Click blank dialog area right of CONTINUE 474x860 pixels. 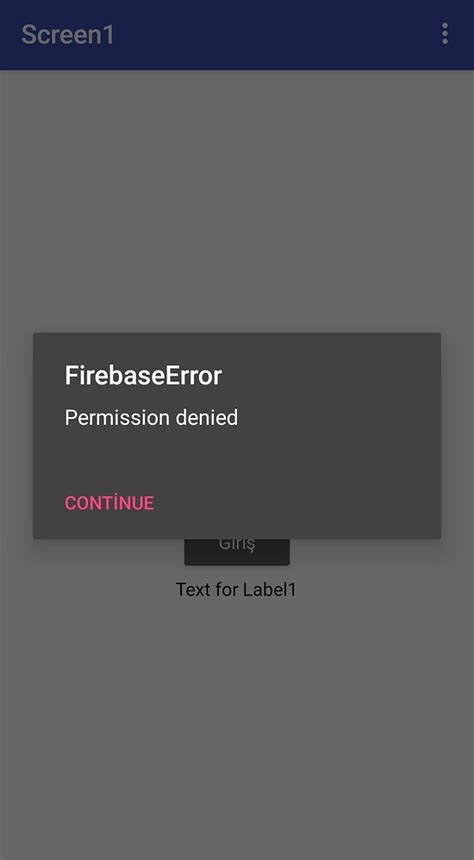(x=296, y=503)
